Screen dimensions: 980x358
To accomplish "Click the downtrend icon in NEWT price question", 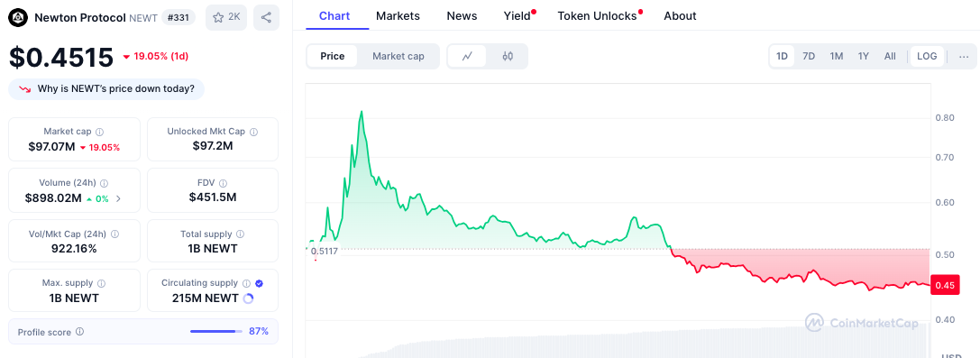I will (x=25, y=89).
